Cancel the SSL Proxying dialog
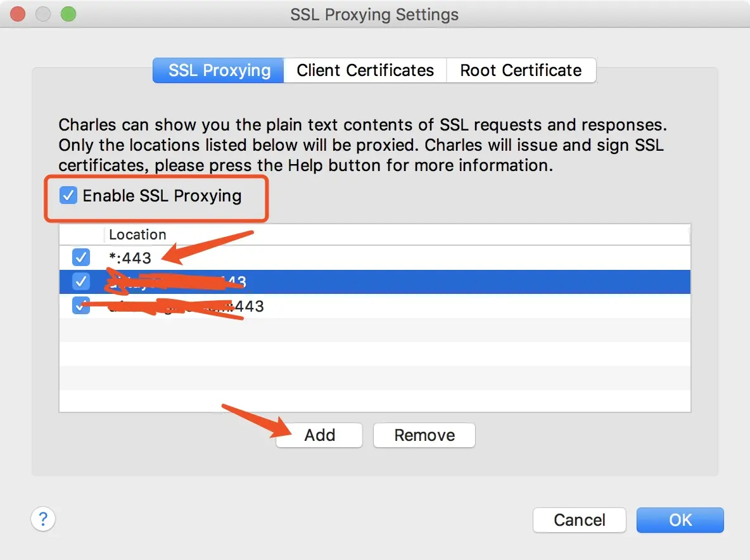 click(579, 520)
